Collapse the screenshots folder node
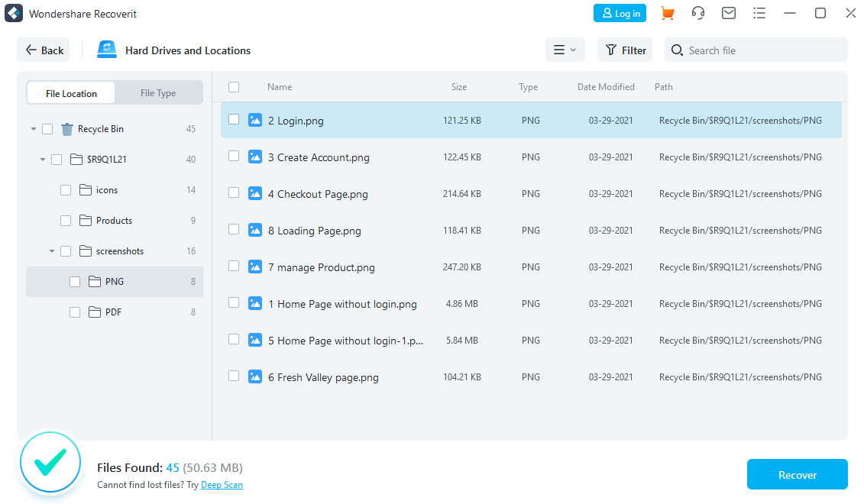 52,251
